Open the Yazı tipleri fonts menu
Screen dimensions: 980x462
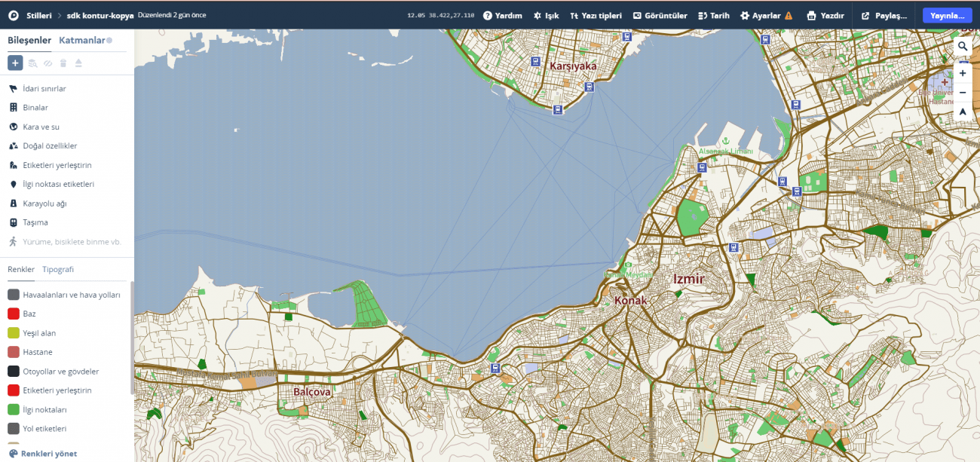click(596, 15)
